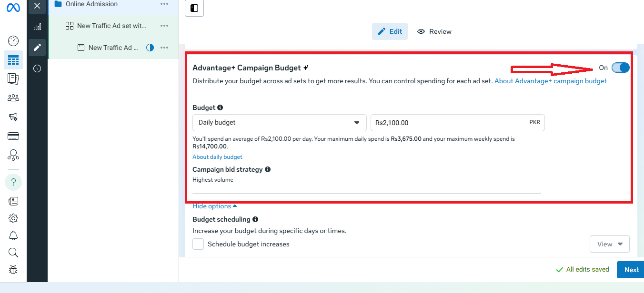Viewport: 644px width, 293px height.
Task: Click the Search magnifier icon
Action: 13,253
